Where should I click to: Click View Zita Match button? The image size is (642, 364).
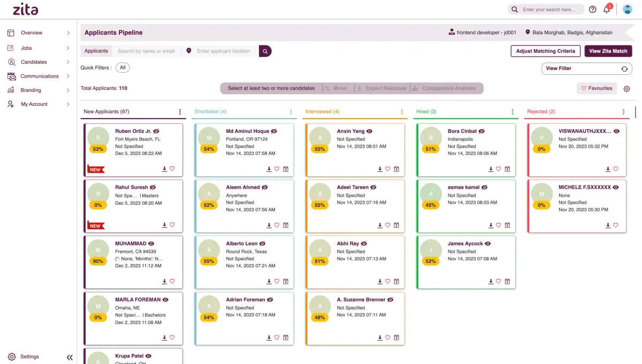pyautogui.click(x=608, y=51)
